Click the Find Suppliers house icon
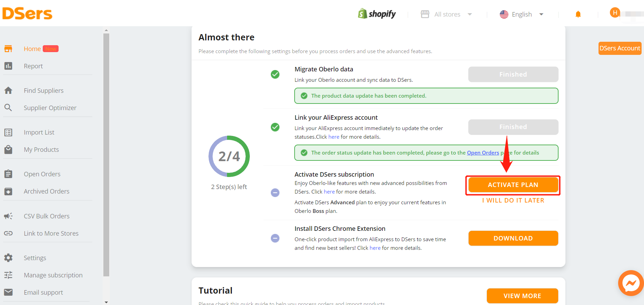The height and width of the screenshot is (305, 644). (8, 90)
